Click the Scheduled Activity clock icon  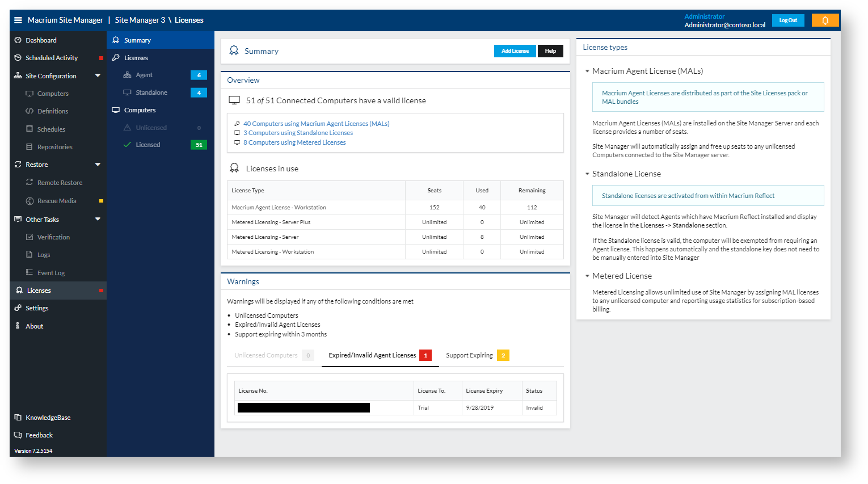pos(18,58)
